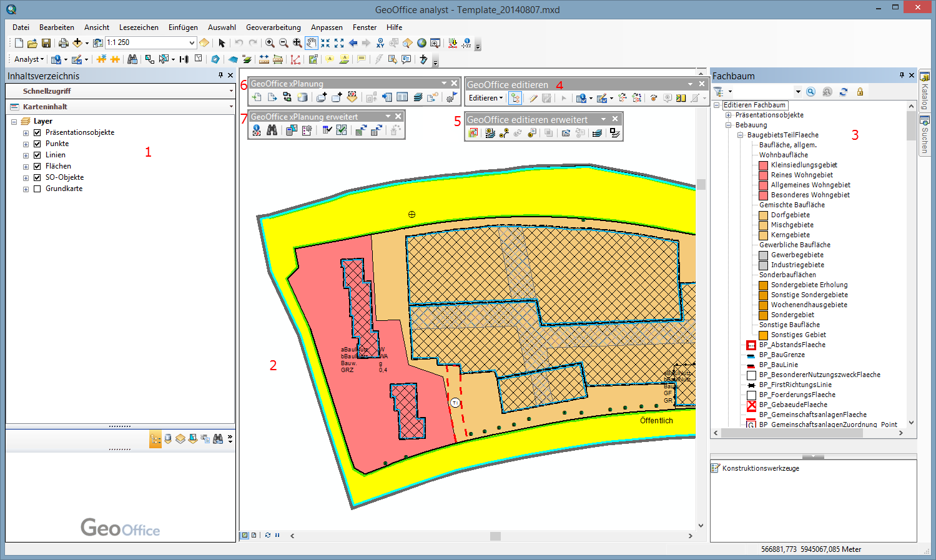The image size is (936, 560).
Task: Click binoculars in xPlanung erweitert toolbar
Action: tap(272, 130)
